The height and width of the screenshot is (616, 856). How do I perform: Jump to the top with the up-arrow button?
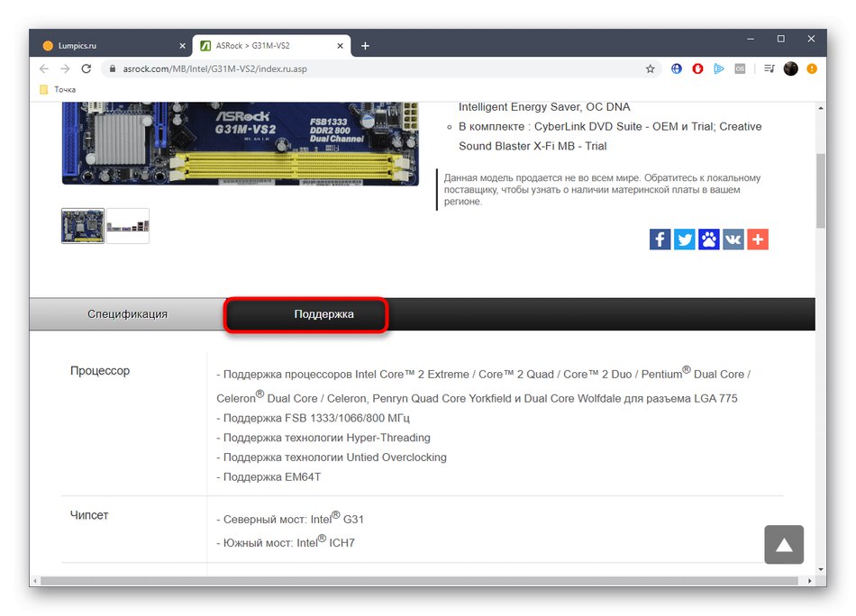pos(784,545)
